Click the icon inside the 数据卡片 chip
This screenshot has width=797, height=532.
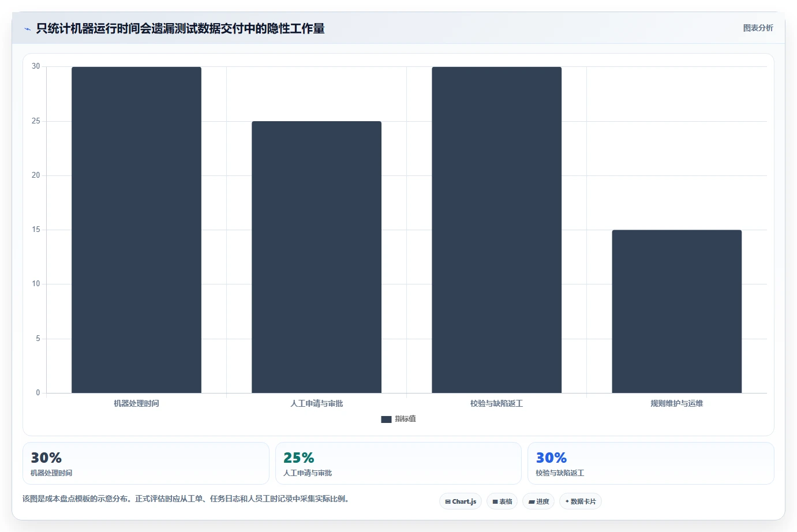[x=567, y=501]
